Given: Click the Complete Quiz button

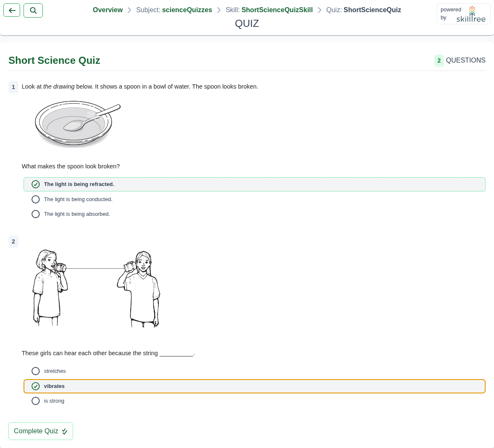Looking at the screenshot, I should click(41, 431).
